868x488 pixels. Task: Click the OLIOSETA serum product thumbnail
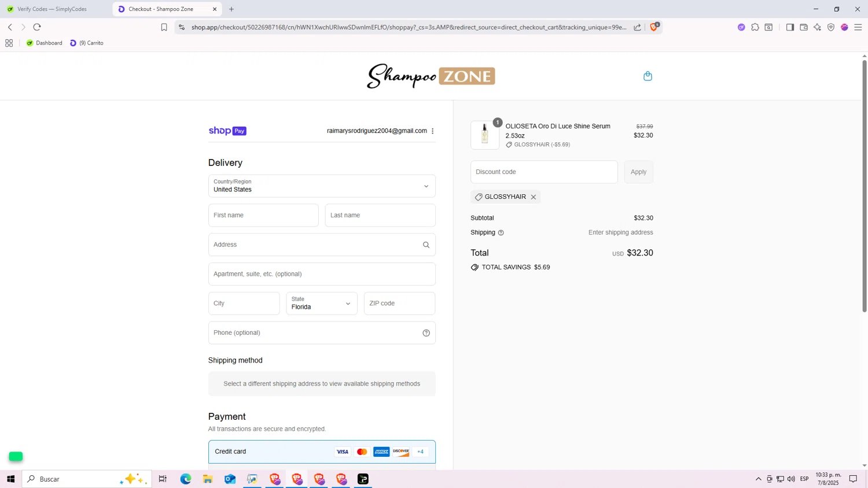pos(485,135)
